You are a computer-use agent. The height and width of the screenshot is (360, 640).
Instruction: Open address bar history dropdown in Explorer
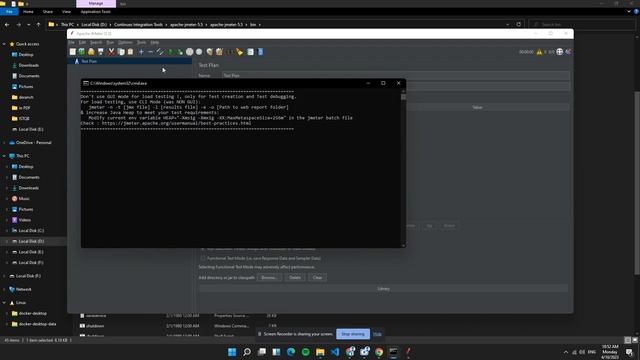click(x=507, y=24)
